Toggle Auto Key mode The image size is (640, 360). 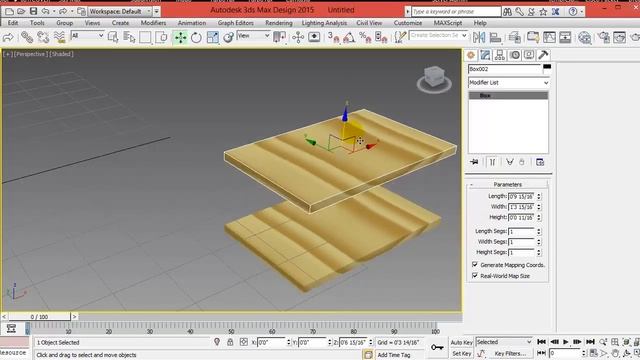click(x=461, y=342)
